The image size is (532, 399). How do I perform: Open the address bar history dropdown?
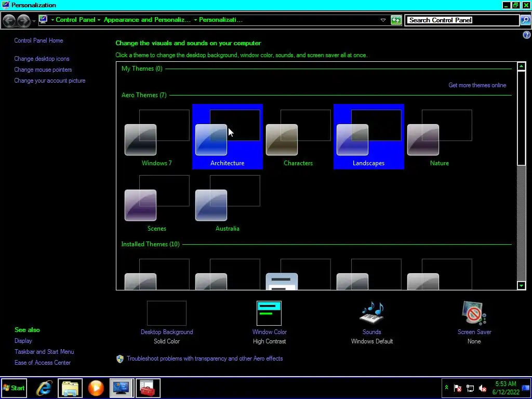click(383, 20)
